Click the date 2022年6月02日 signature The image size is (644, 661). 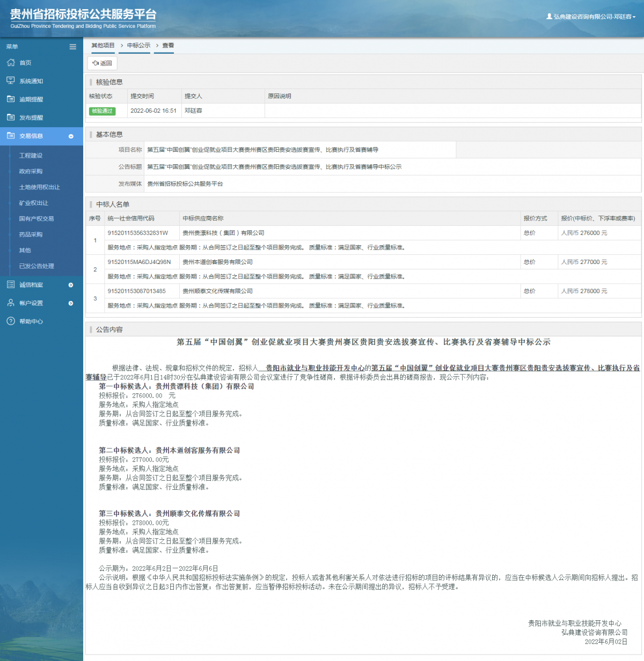click(x=606, y=642)
